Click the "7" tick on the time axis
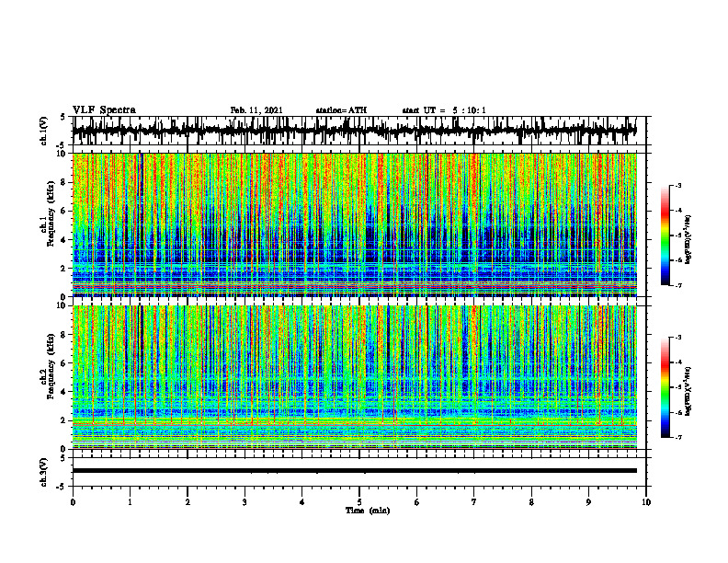The width and height of the screenshot is (728, 563). (x=474, y=502)
